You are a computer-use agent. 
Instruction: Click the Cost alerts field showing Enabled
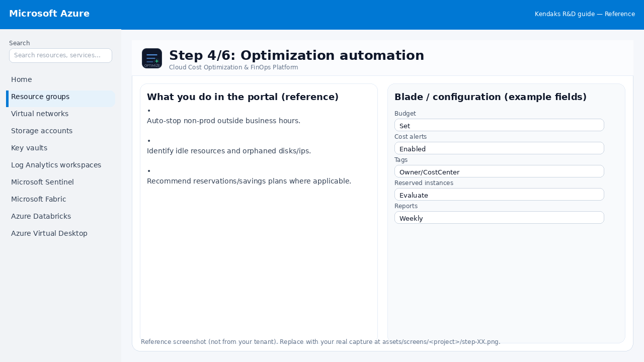click(499, 148)
